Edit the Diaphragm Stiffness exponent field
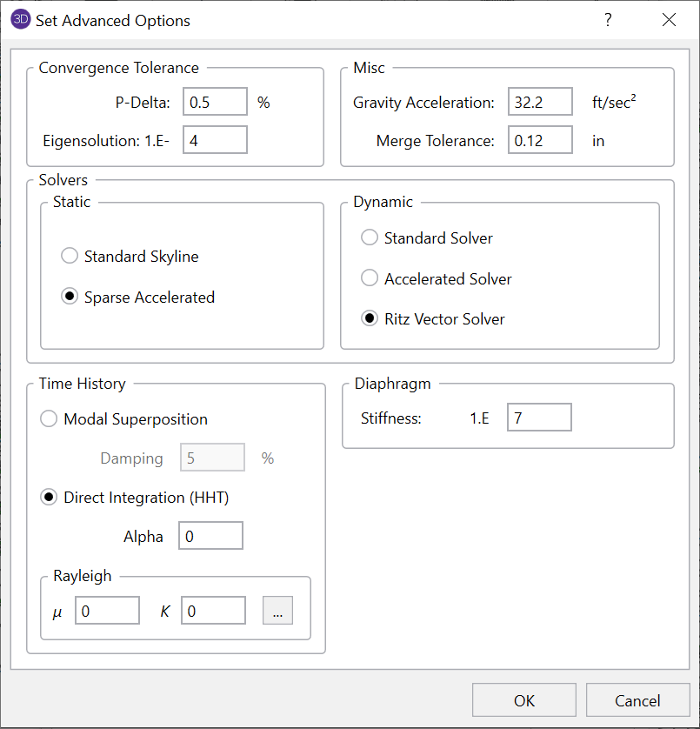This screenshot has width=700, height=729. 539,418
